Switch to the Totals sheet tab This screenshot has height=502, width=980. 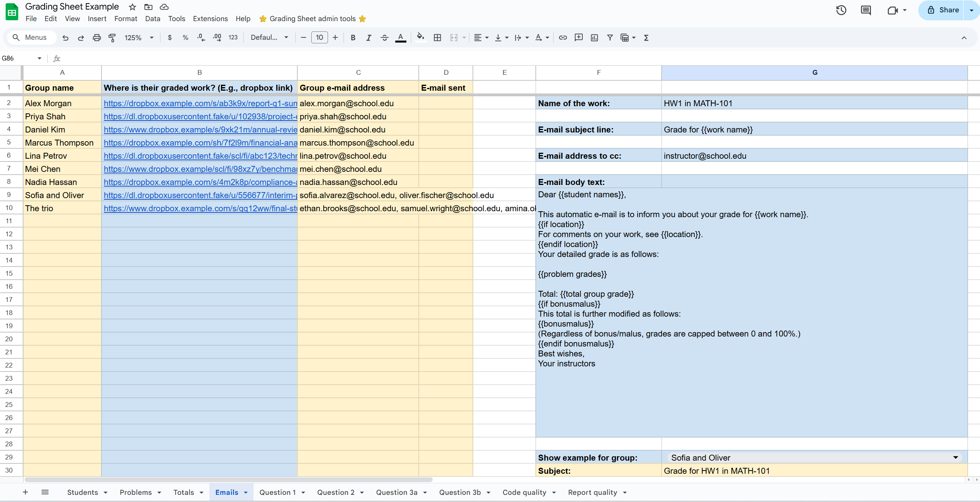click(x=184, y=492)
